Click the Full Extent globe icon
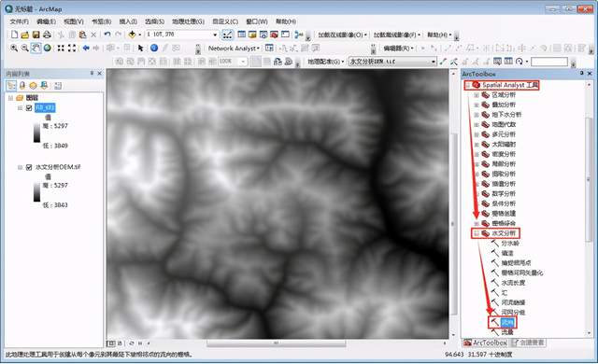This screenshot has height=364, width=598. pos(48,48)
